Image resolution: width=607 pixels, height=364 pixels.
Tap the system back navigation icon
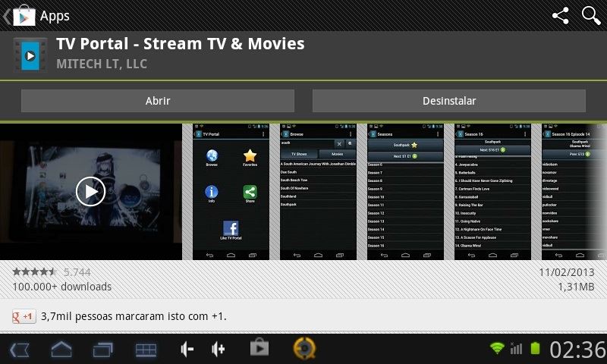pos(20,350)
